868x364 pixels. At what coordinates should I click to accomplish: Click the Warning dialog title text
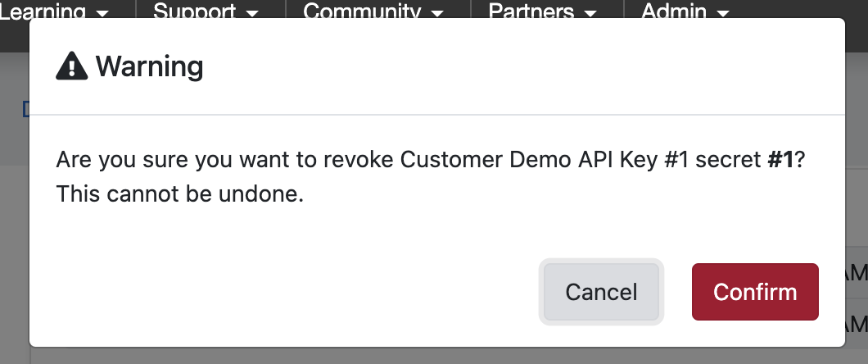point(149,66)
